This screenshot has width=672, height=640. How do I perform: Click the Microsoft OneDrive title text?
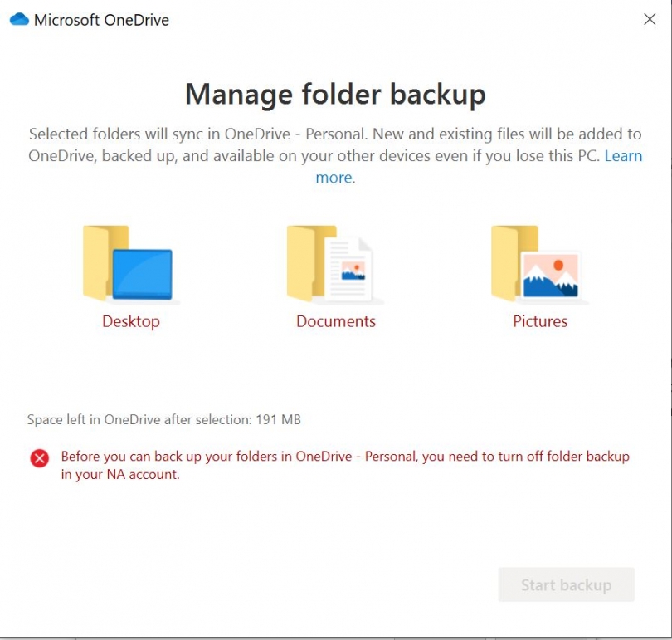pos(101,19)
